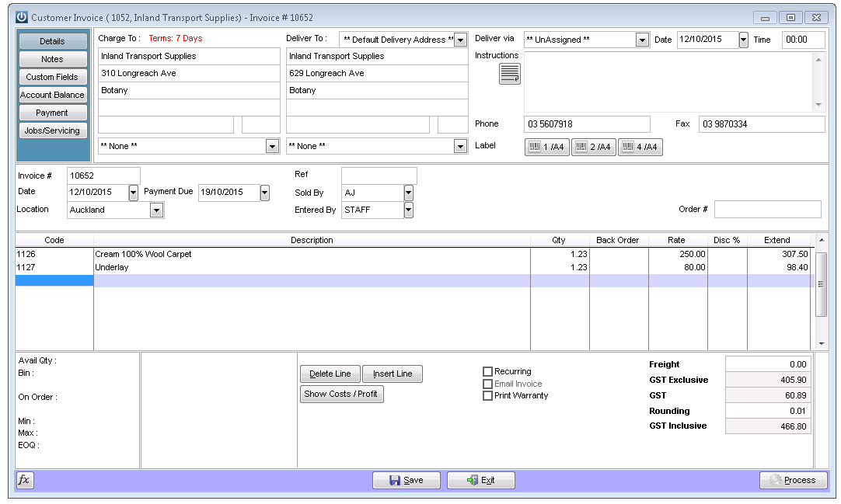Open the Jobs/Servicing tab
Viewport: 841px width, 504px height.
(x=52, y=130)
